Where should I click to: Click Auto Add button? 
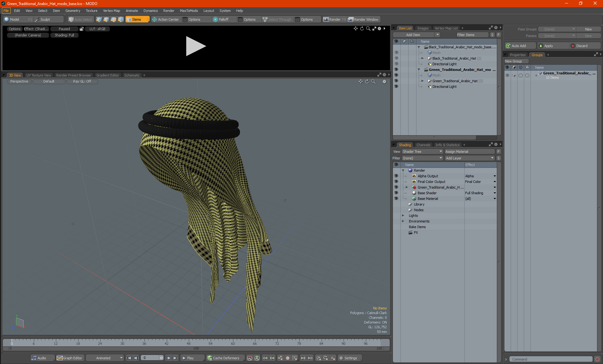click(520, 46)
